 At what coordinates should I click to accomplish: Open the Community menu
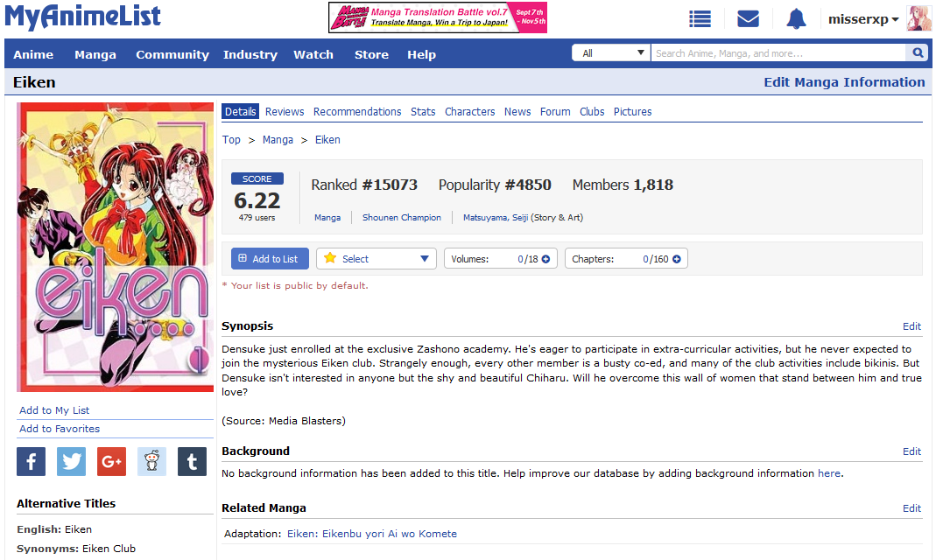click(172, 54)
